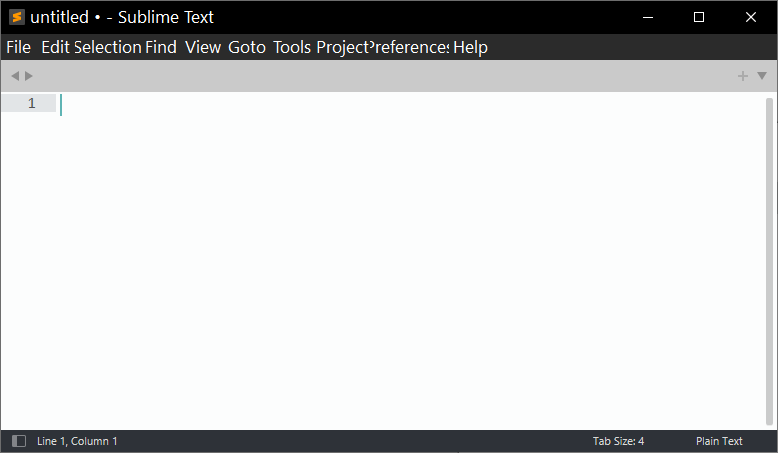Open the Project menu

[x=342, y=47]
